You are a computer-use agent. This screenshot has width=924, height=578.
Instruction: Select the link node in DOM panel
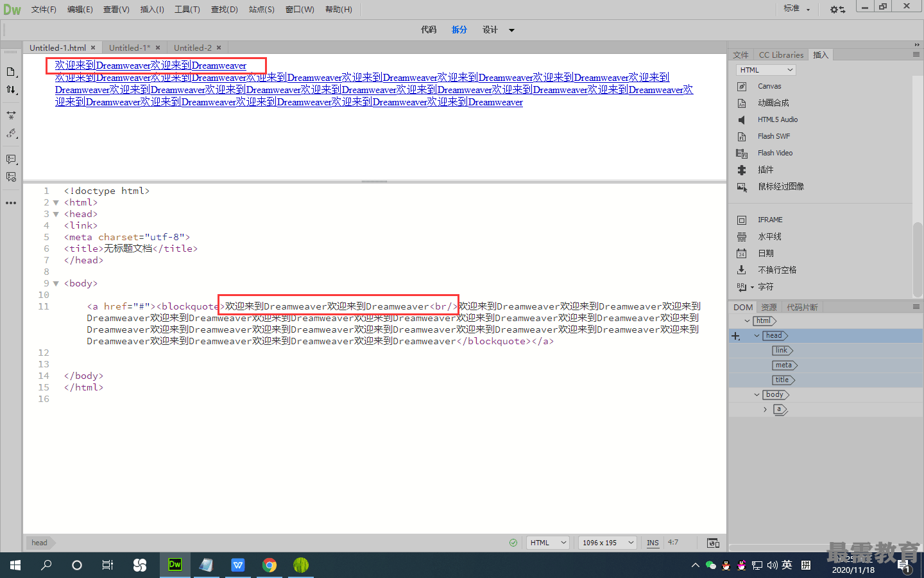782,350
